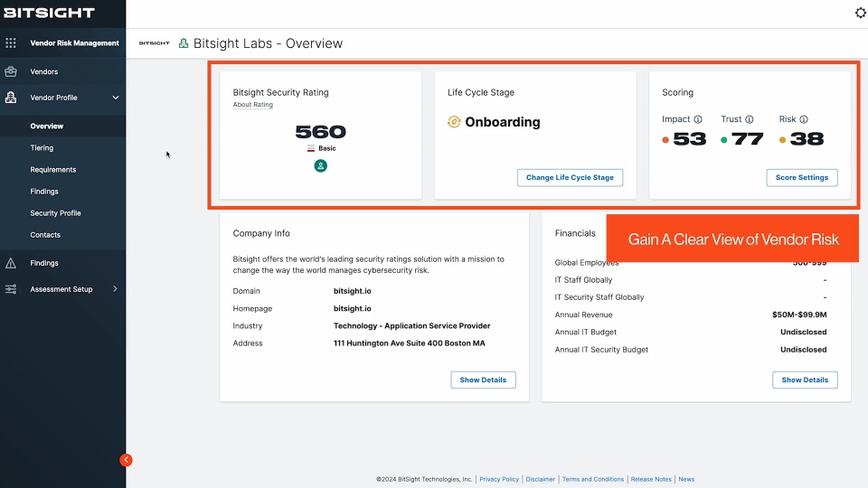Screen dimensions: 868x488
Task: Click the Trust info icon
Action: [x=750, y=119]
